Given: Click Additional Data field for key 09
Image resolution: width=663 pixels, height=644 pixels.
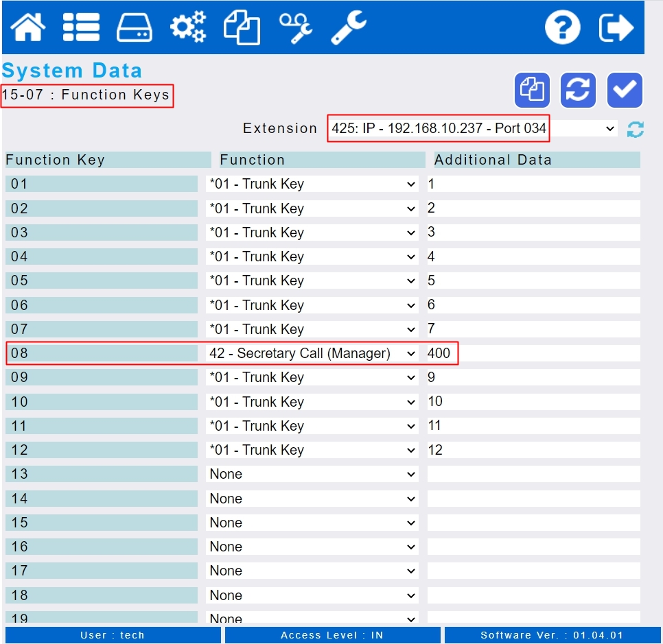Looking at the screenshot, I should (x=533, y=377).
